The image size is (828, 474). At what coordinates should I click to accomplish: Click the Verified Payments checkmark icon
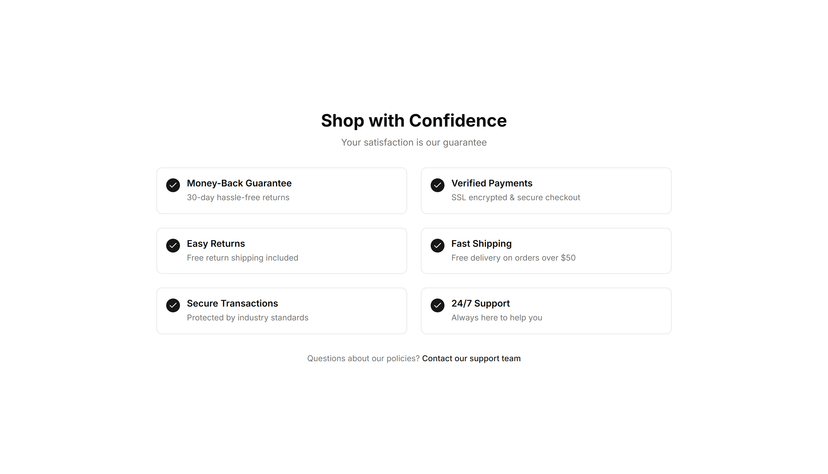(x=437, y=185)
